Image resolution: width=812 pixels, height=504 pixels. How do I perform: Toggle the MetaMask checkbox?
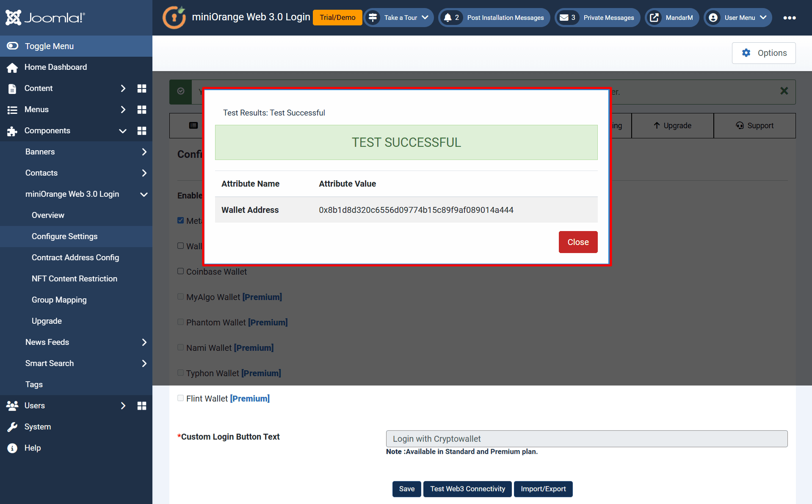tap(180, 220)
